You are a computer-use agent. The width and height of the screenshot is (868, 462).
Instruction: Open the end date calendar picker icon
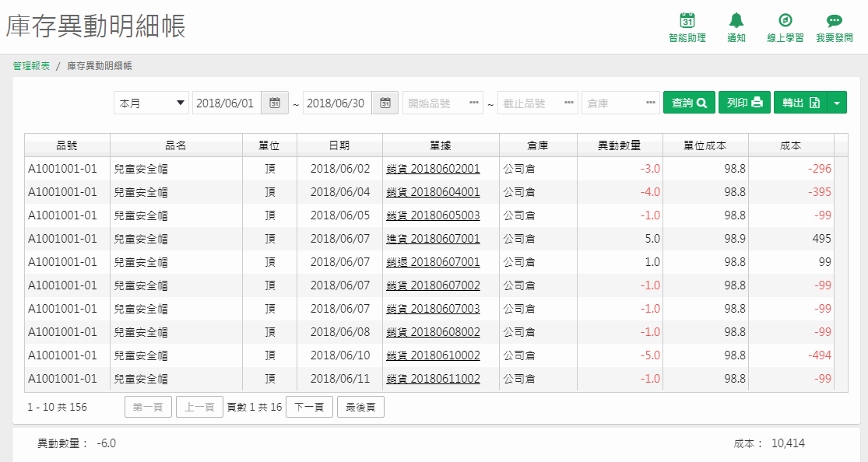point(385,103)
